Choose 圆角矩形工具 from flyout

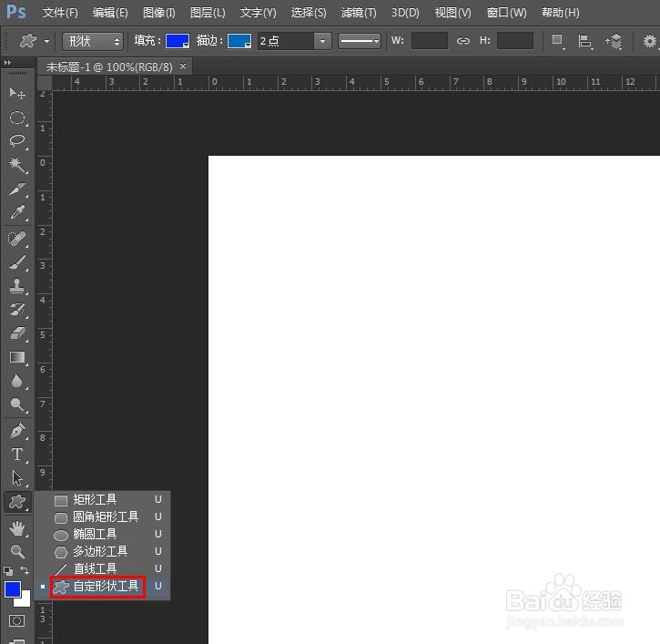(x=102, y=516)
